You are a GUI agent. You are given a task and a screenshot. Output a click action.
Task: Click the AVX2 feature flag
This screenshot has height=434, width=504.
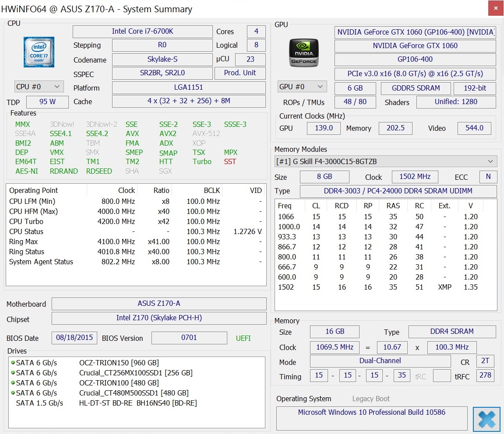click(168, 133)
